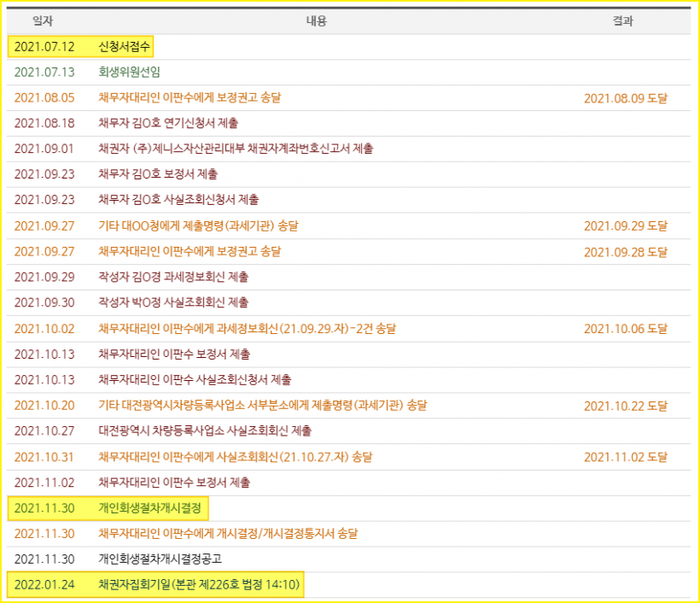
Task: Select the 회생위원선임 entry
Action: click(x=129, y=72)
